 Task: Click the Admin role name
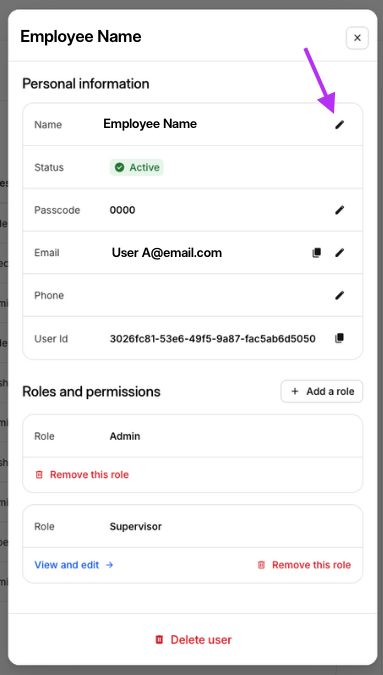tap(125, 436)
